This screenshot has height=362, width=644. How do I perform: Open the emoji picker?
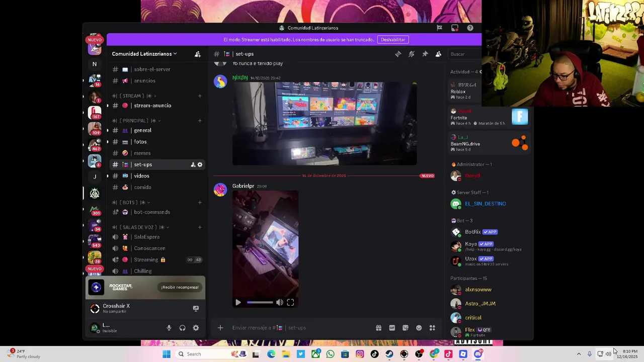(419, 328)
